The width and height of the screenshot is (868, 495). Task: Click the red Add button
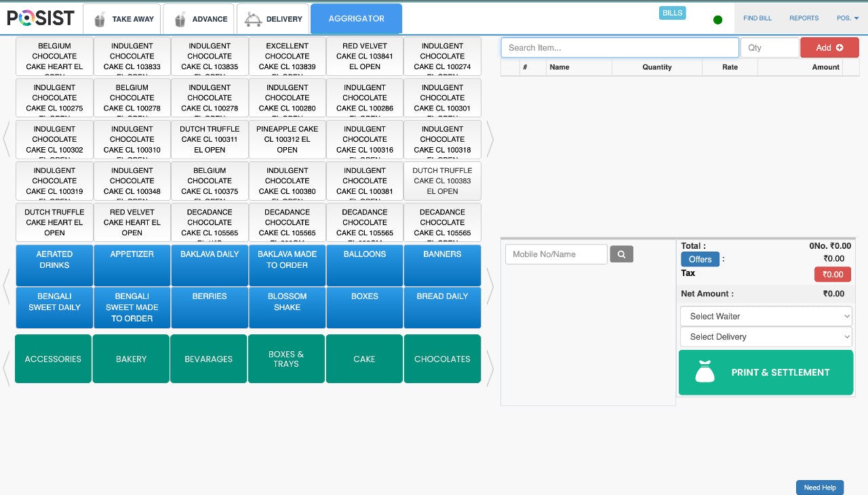[829, 47]
